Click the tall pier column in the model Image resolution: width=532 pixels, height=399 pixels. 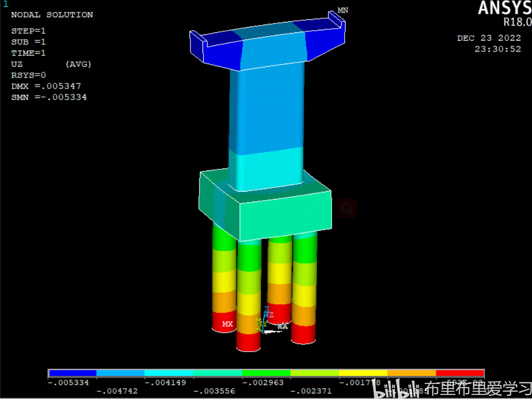click(266, 120)
